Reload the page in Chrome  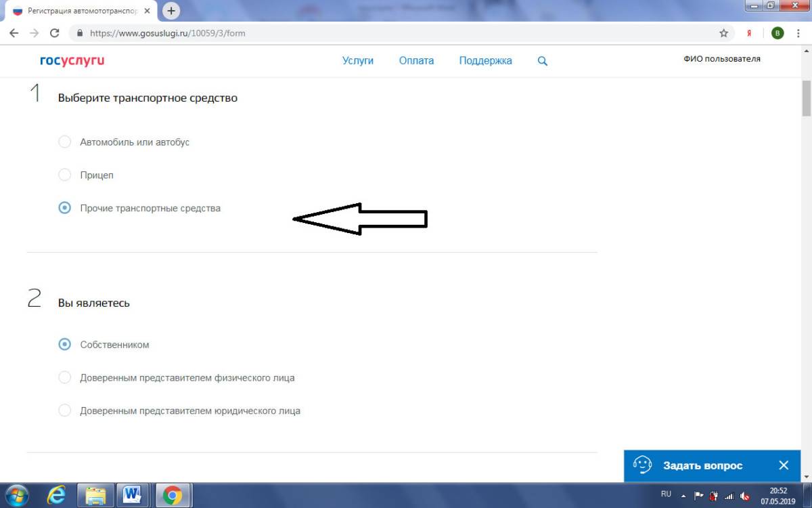(55, 33)
